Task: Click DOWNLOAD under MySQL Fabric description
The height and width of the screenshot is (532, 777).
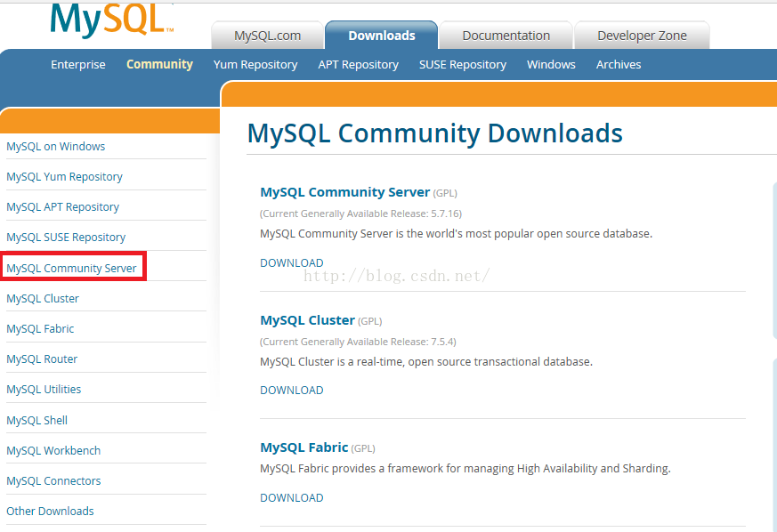Action: click(x=292, y=498)
